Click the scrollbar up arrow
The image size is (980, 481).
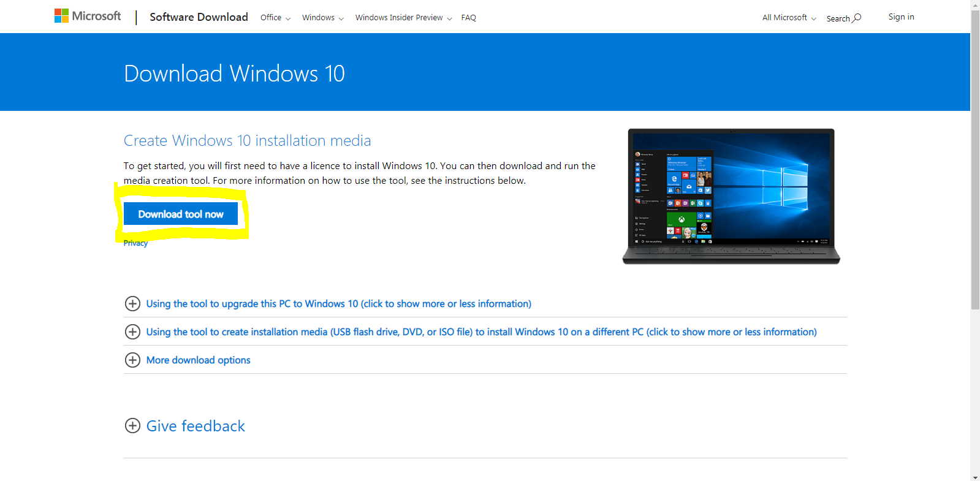point(975,4)
